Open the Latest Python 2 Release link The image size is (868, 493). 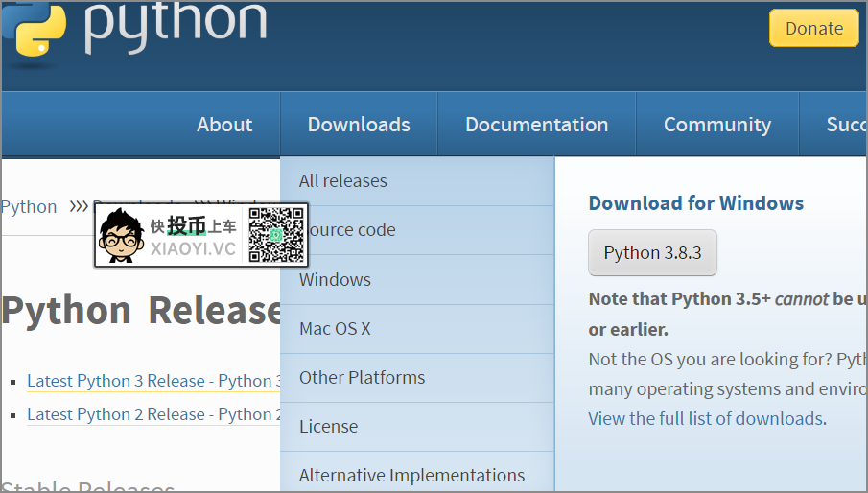pos(153,414)
